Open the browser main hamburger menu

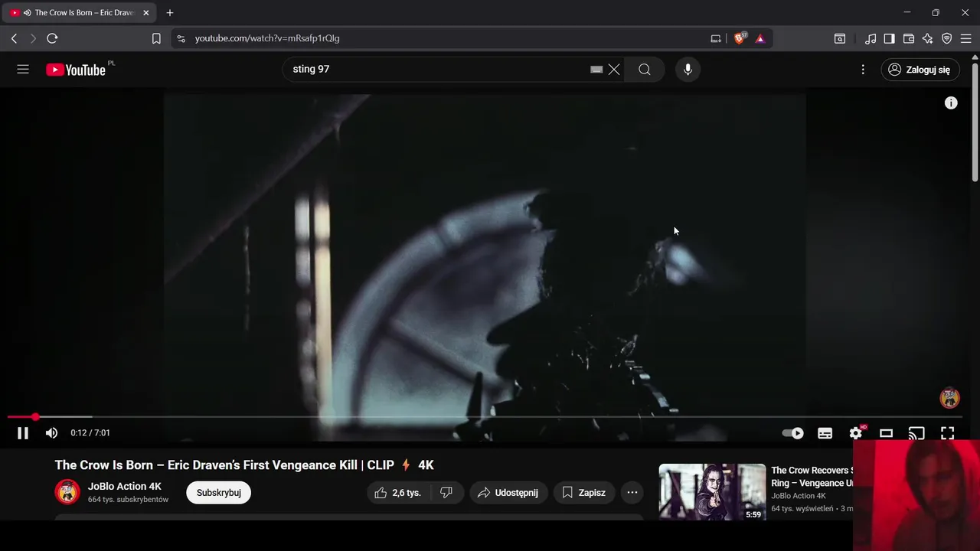pos(966,38)
